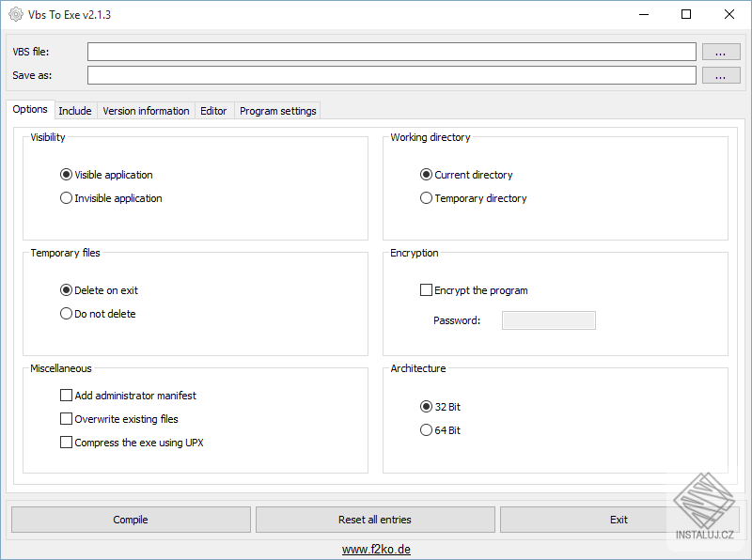Open the Version information tab

(146, 111)
